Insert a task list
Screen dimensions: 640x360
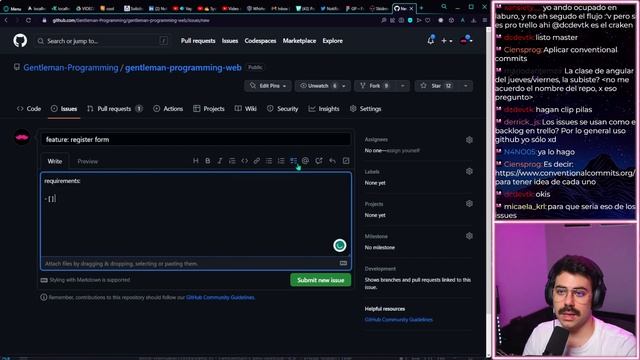pos(293,161)
